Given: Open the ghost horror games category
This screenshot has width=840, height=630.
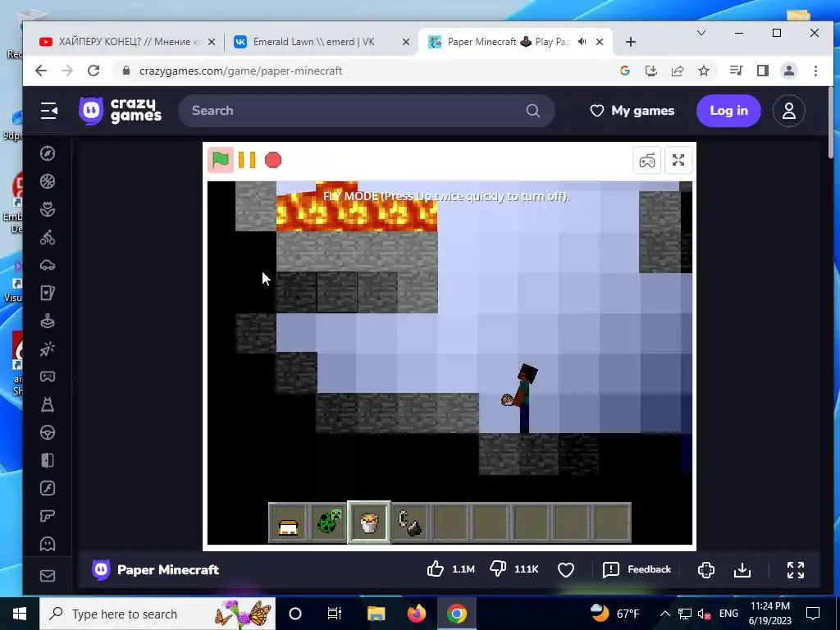Looking at the screenshot, I should [x=48, y=544].
